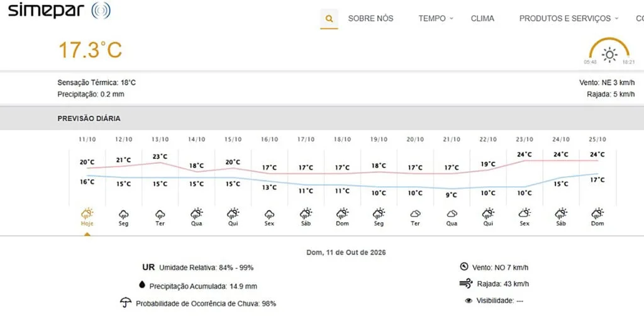Select Seg weather icon for 19/10

pos(379,213)
